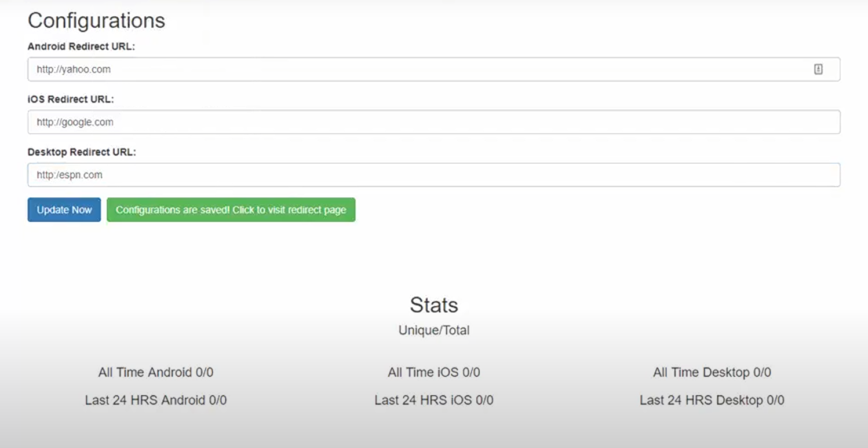
Task: Click the green Configurations are saved button
Action: (x=231, y=210)
